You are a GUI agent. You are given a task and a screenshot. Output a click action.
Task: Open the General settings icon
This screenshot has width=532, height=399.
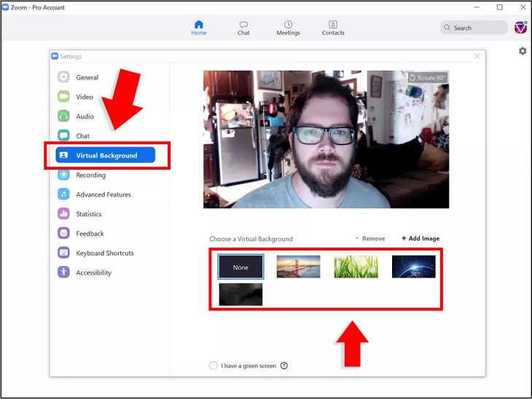63,77
